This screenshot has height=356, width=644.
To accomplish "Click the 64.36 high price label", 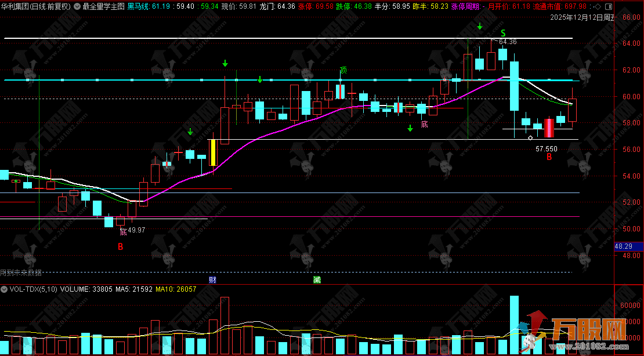I will [x=508, y=42].
